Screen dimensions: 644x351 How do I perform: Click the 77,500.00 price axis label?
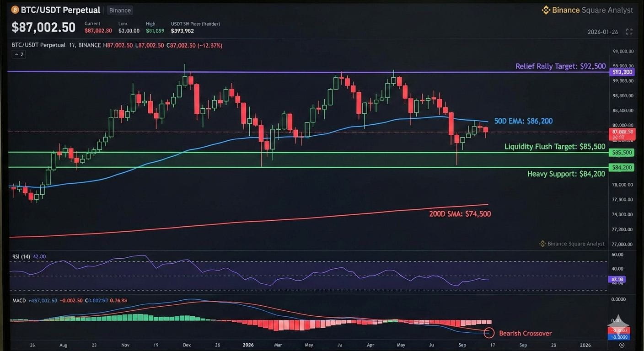(623, 200)
